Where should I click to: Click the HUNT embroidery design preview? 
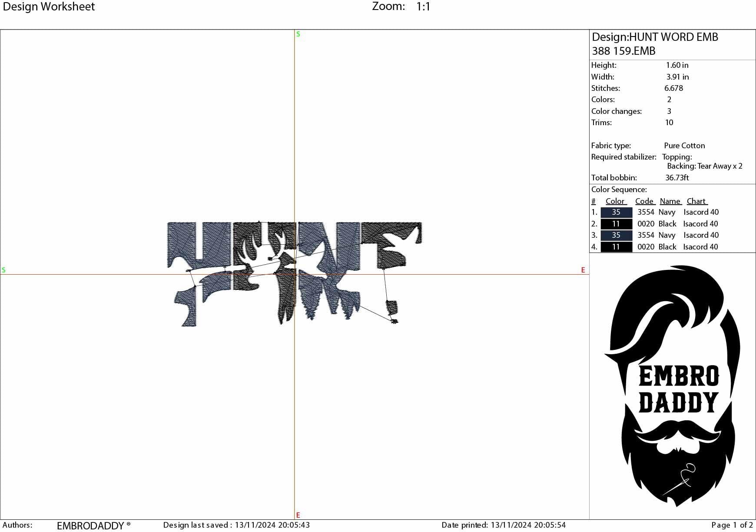tap(294, 273)
